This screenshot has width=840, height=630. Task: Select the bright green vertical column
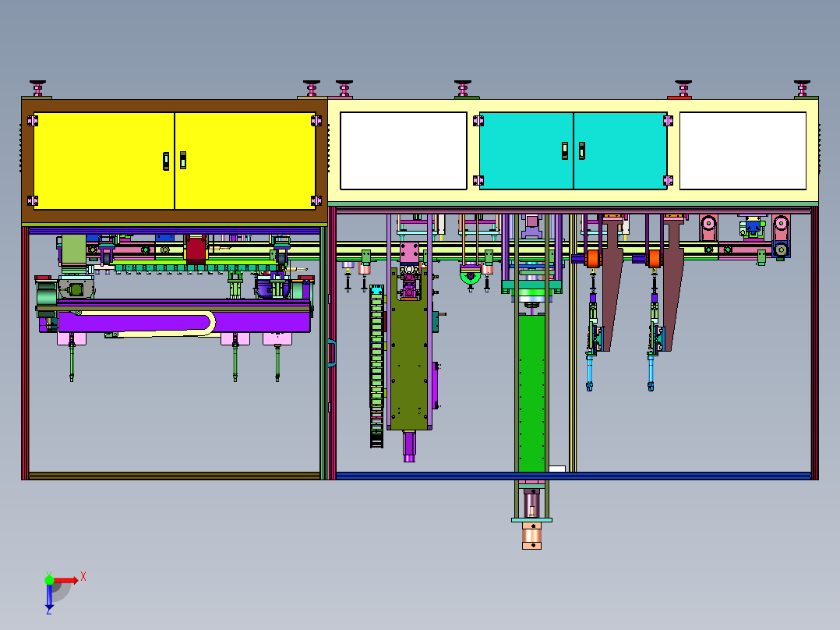531,394
